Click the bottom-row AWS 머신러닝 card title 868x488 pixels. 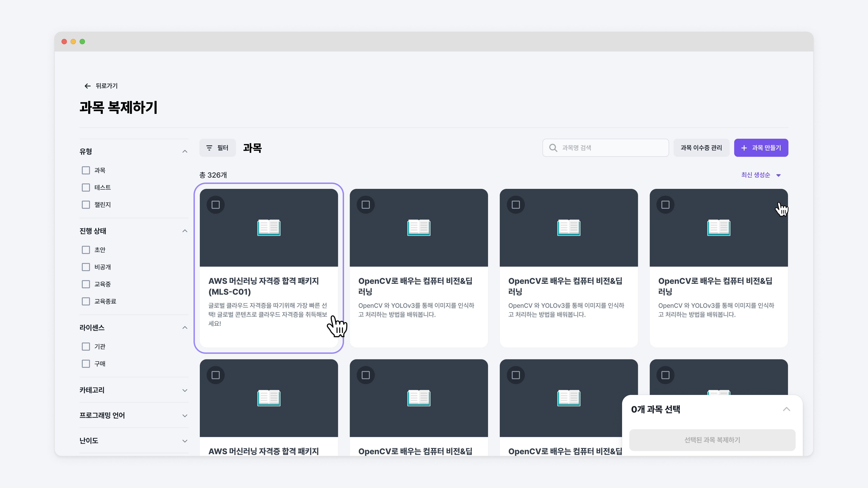(264, 451)
